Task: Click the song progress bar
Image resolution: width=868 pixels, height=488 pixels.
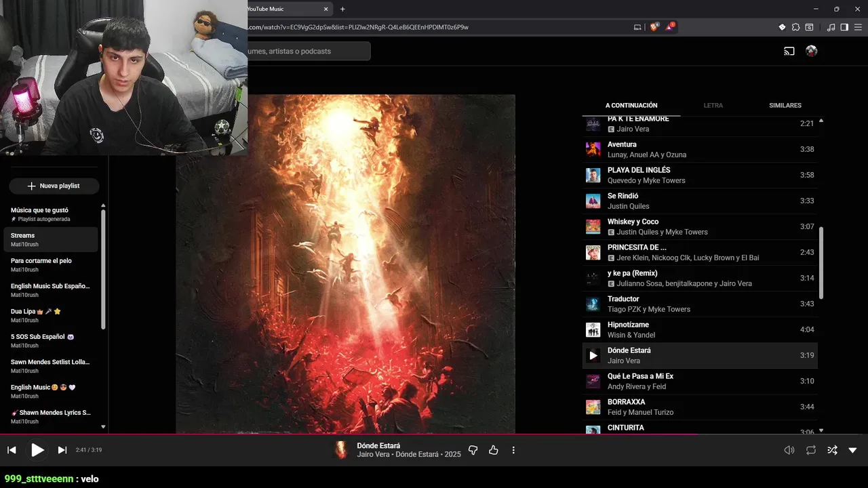Action: coord(434,434)
